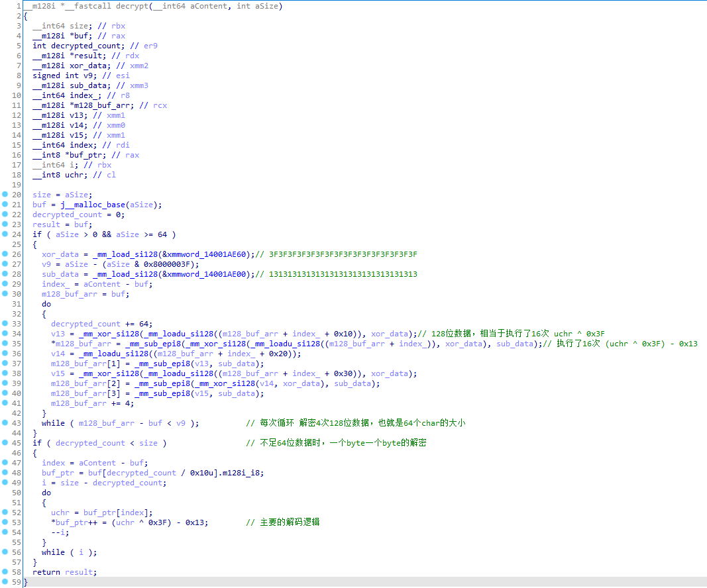
Task: Click the aContent parameter in function signature
Action: coord(209,7)
